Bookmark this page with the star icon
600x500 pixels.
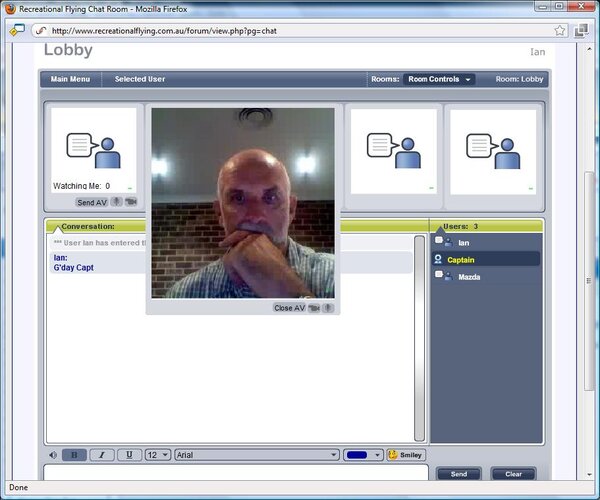560,30
